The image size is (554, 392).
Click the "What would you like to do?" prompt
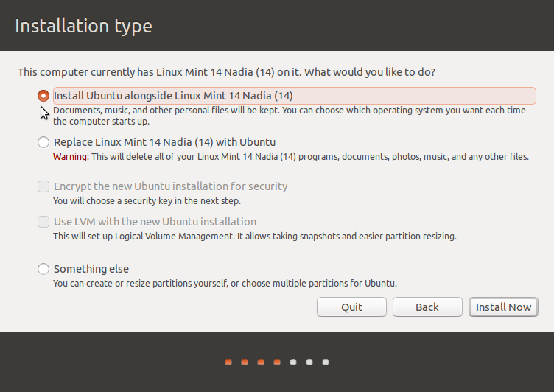[369, 72]
